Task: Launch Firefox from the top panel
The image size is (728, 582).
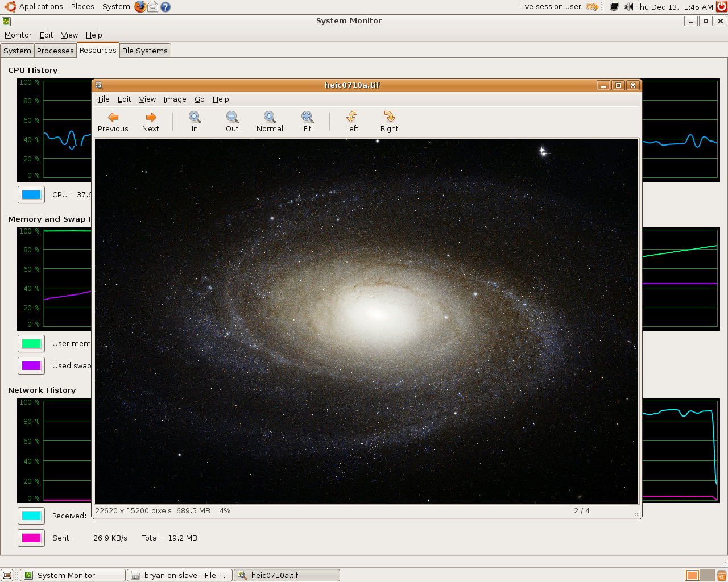Action: (140, 7)
